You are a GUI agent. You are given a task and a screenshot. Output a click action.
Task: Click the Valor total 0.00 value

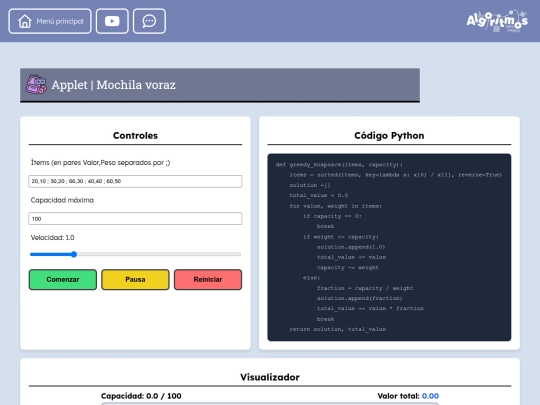pos(430,396)
